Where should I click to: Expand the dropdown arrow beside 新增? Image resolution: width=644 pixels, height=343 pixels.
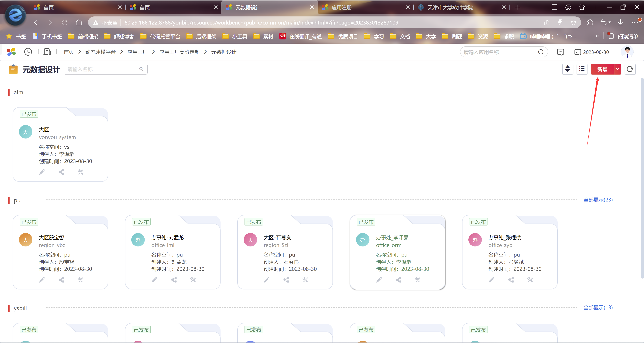[618, 69]
